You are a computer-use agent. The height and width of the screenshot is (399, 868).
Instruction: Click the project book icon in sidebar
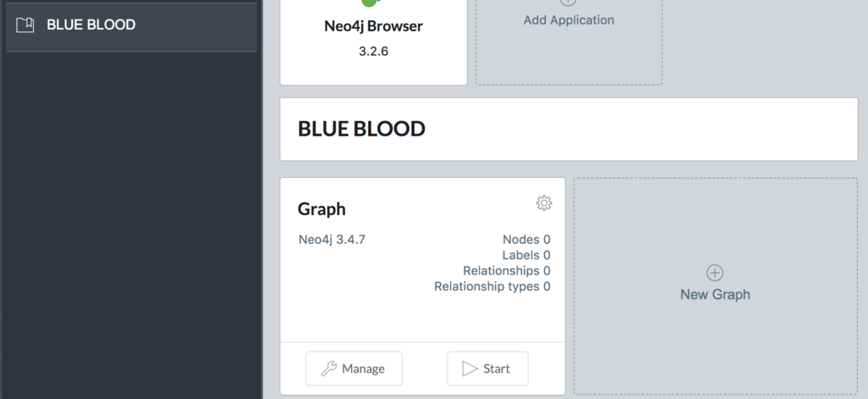[x=25, y=25]
